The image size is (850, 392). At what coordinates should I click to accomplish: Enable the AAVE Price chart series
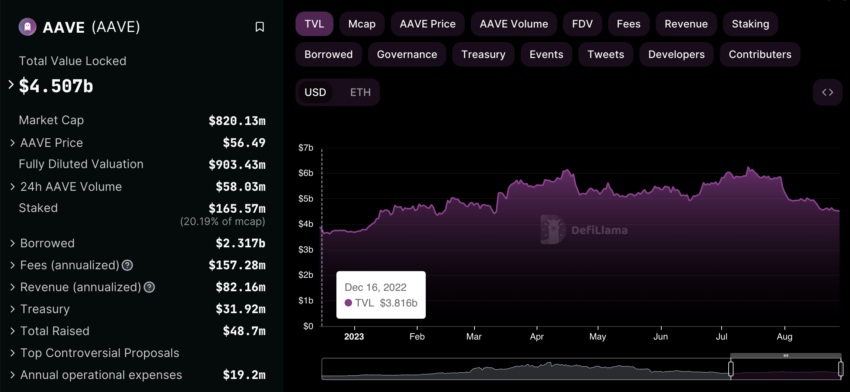coord(428,24)
